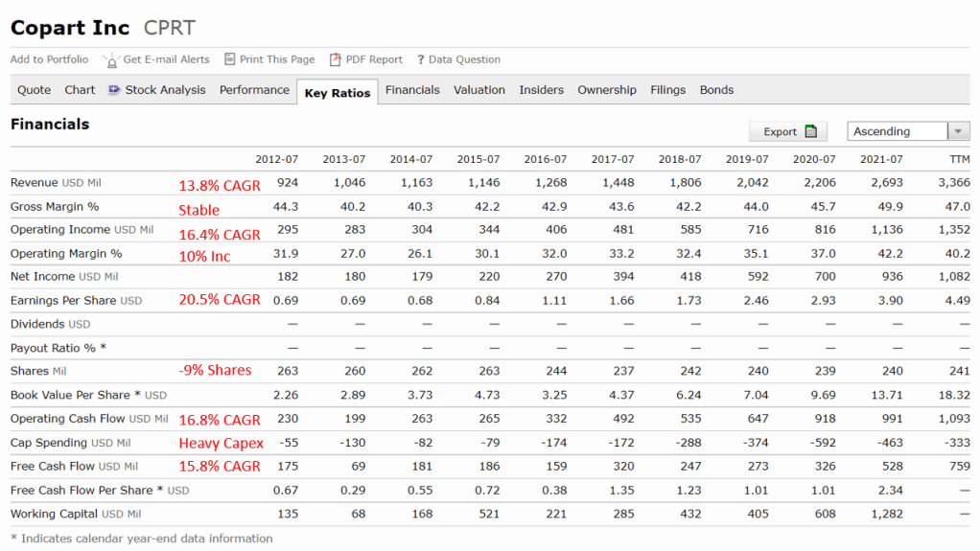Click the TTM column header
Screen dimensions: 980x551
click(x=960, y=159)
